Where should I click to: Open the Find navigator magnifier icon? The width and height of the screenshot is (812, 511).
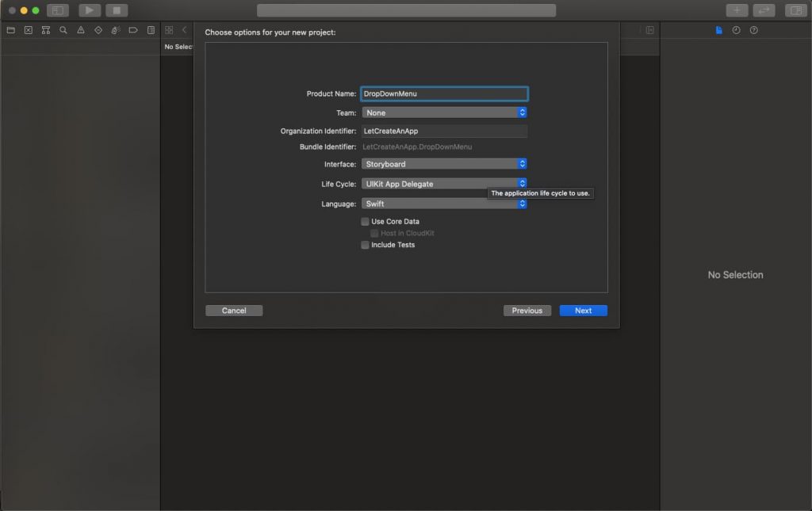(x=63, y=30)
